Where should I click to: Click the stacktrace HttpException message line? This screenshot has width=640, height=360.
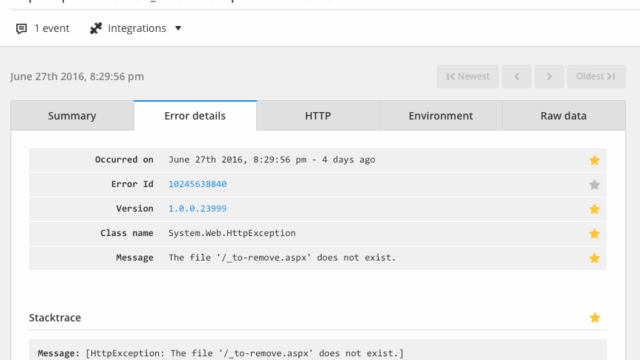point(220,353)
